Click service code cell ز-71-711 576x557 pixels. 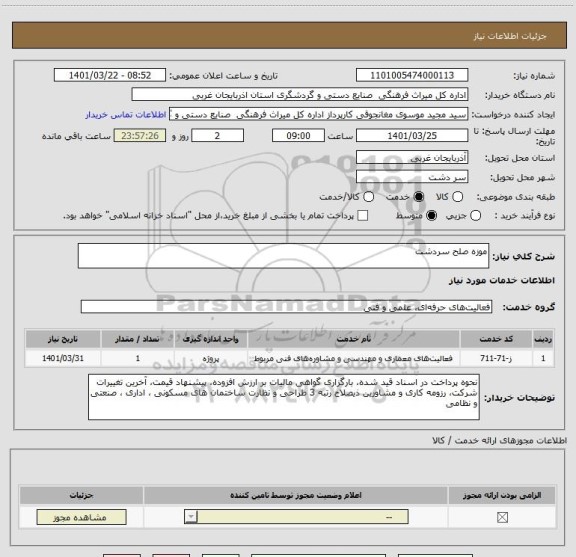(496, 358)
